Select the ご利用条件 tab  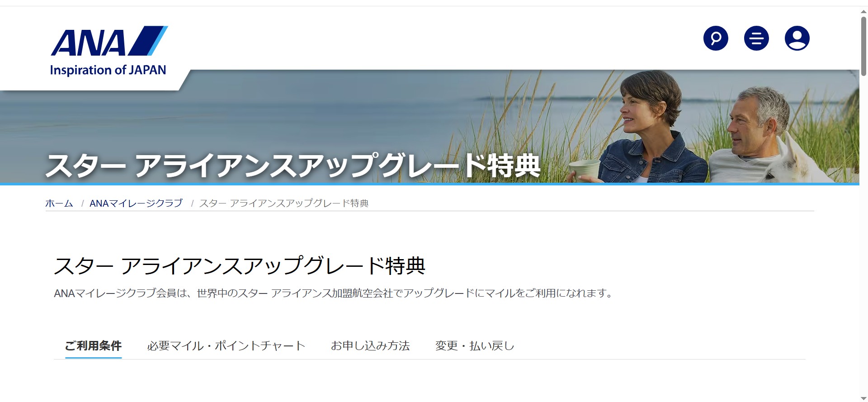click(93, 346)
